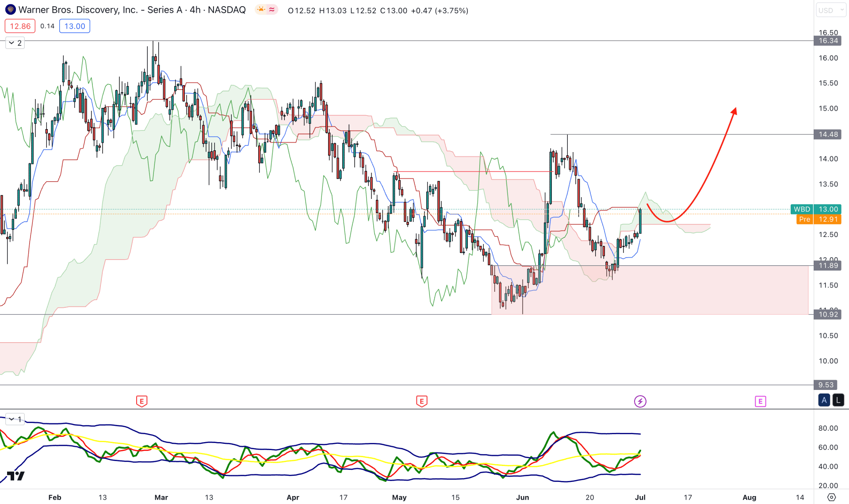The image size is (849, 504).
Task: Click the purple upcoming earnings E marker
Action: pos(760,401)
